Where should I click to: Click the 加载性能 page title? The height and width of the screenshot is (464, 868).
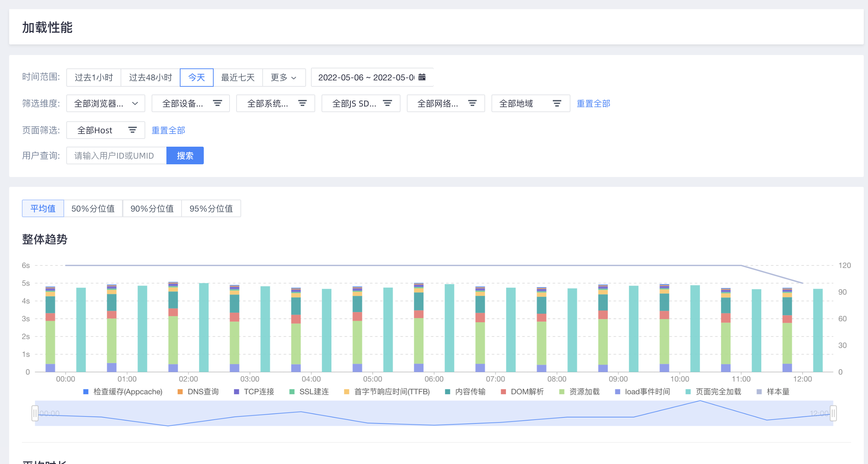pyautogui.click(x=48, y=28)
